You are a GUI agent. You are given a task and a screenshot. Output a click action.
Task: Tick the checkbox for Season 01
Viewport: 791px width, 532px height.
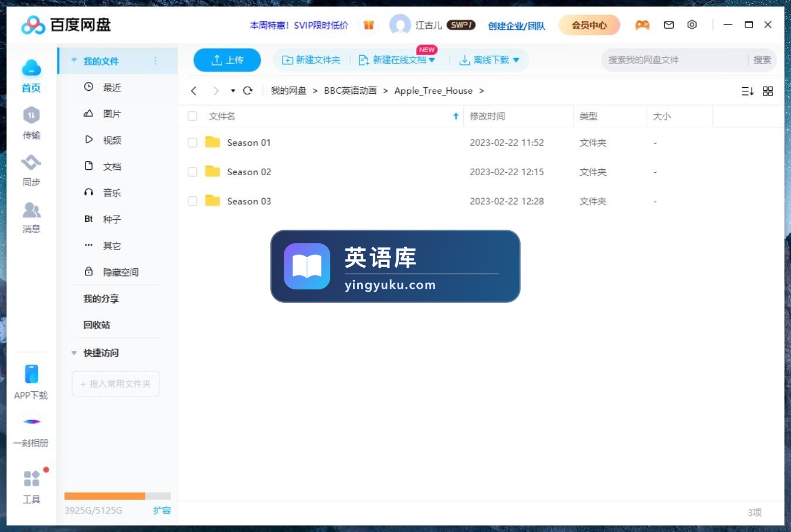[192, 142]
